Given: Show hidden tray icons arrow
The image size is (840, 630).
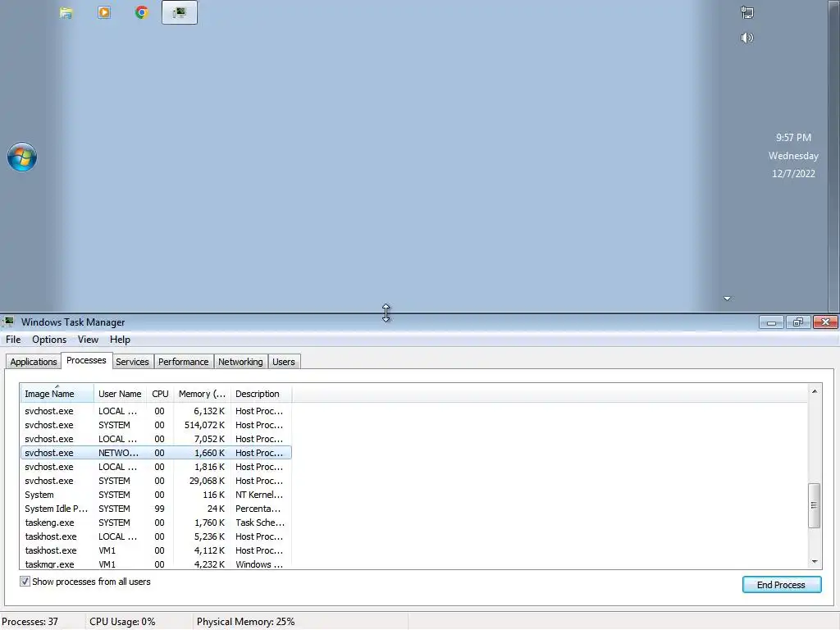Looking at the screenshot, I should [x=727, y=299].
